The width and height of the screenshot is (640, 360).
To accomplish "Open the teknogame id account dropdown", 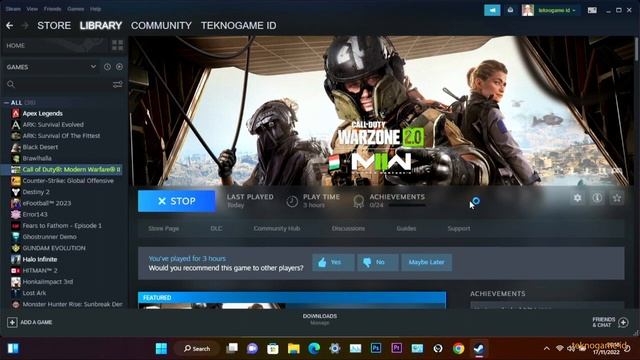I will pos(557,10).
